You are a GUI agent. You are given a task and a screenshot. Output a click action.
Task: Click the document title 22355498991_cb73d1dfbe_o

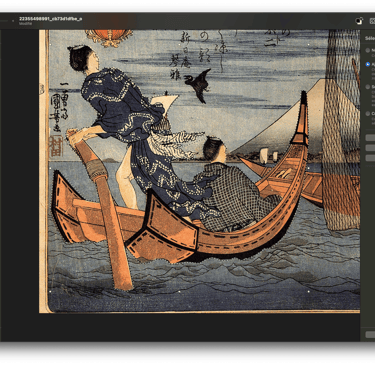51,19
